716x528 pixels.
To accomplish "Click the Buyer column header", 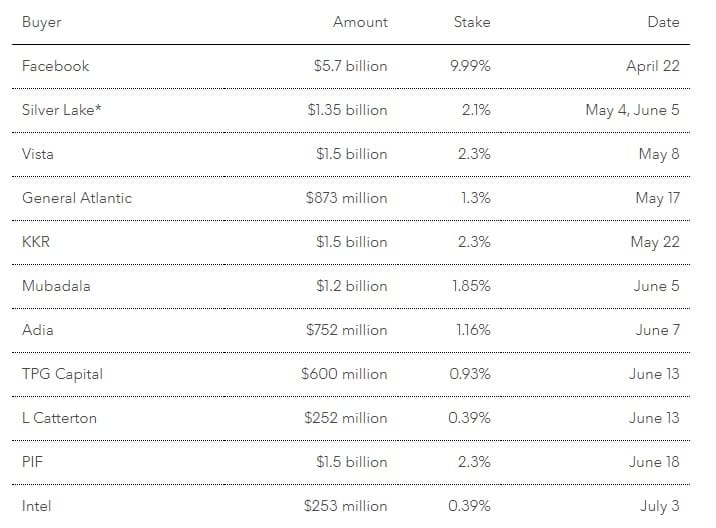I will 41,22.
